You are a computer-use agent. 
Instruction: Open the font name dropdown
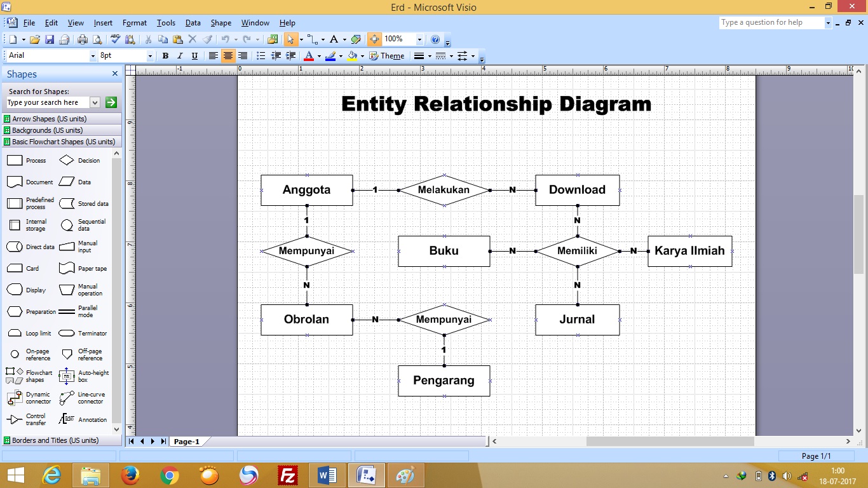(x=93, y=56)
